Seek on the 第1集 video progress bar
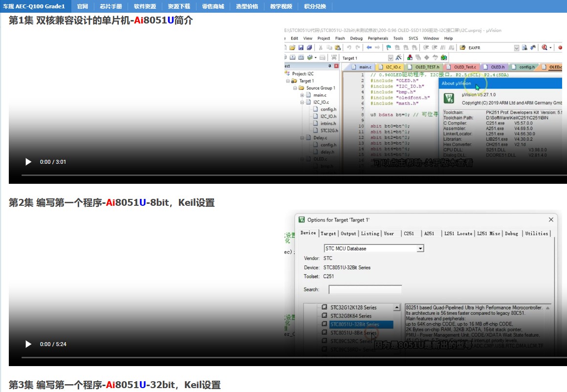This screenshot has width=567, height=392. point(294,175)
